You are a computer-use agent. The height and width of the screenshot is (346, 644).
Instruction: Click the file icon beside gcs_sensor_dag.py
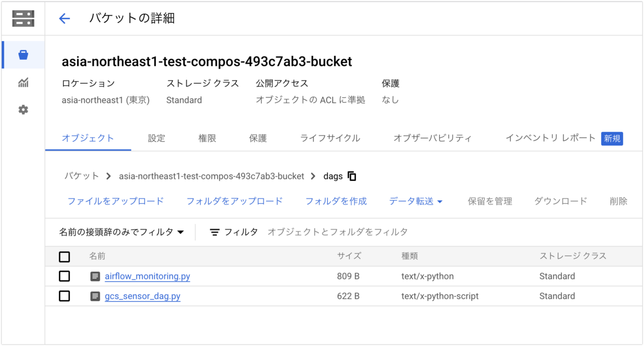96,296
